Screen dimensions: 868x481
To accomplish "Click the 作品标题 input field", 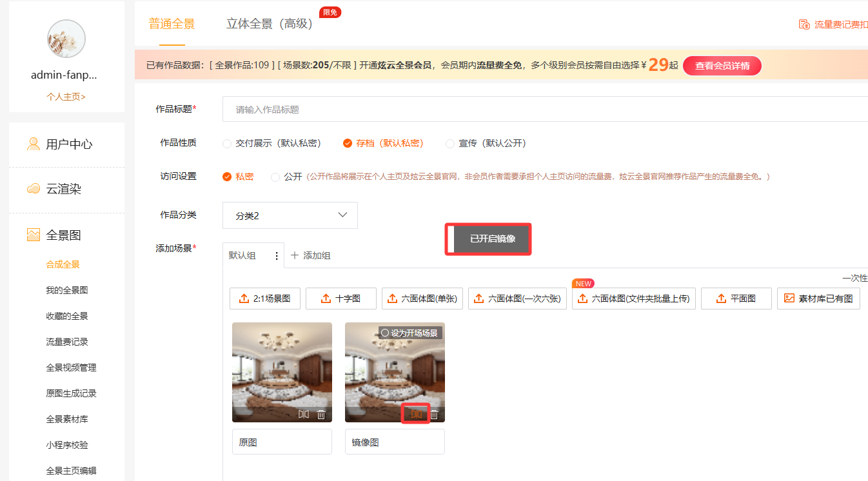I will [542, 110].
